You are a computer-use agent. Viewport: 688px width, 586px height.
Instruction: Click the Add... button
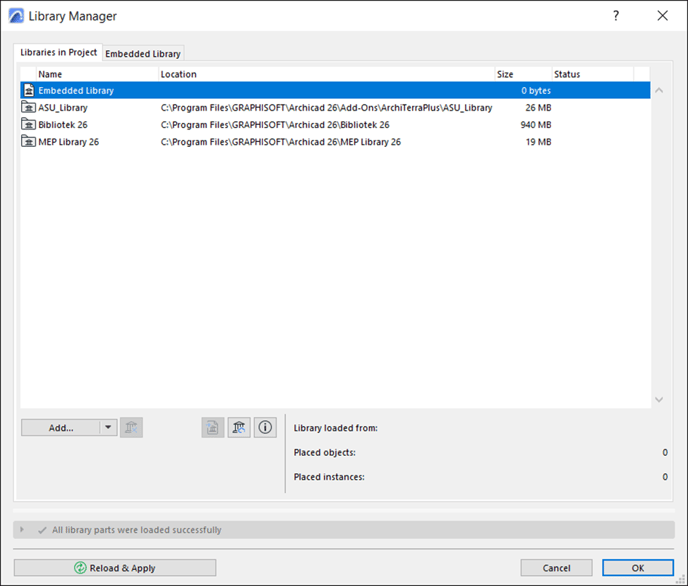pos(61,428)
